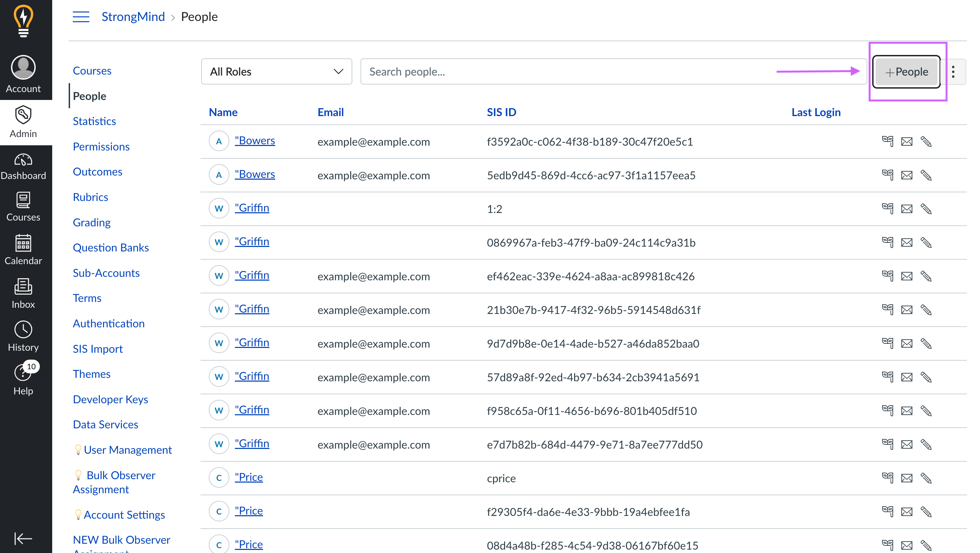Edit the Griffin user with SIS ID 1:2
Viewport: 980px width, 553px height.
point(926,208)
